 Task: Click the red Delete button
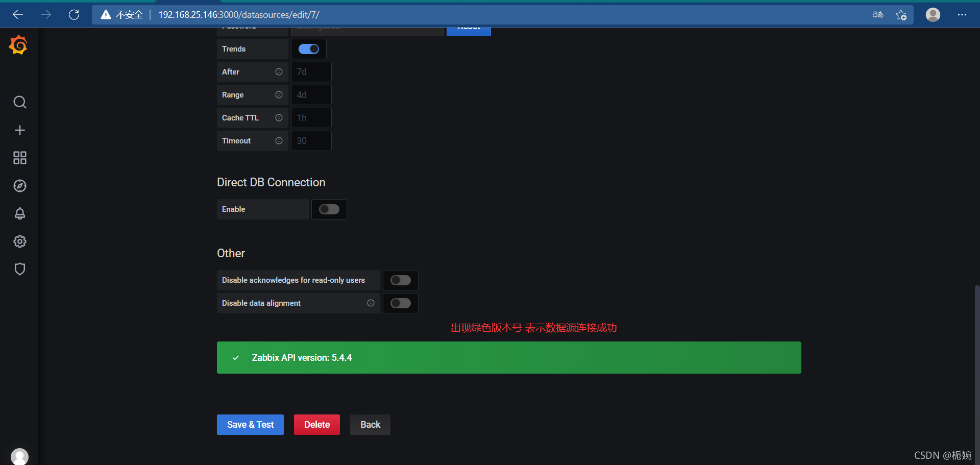pyautogui.click(x=317, y=425)
